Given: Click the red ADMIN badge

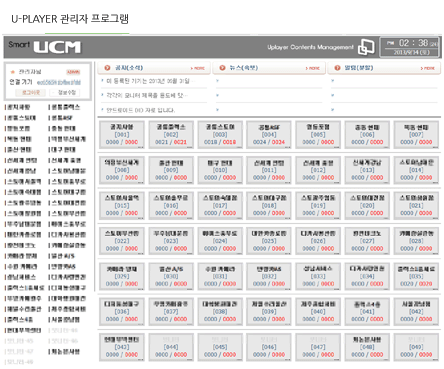Looking at the screenshot, I should pos(73,72).
